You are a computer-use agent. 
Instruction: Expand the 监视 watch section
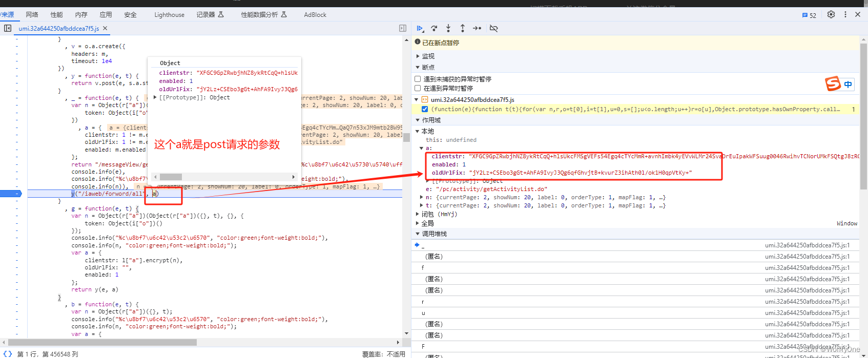(418, 56)
